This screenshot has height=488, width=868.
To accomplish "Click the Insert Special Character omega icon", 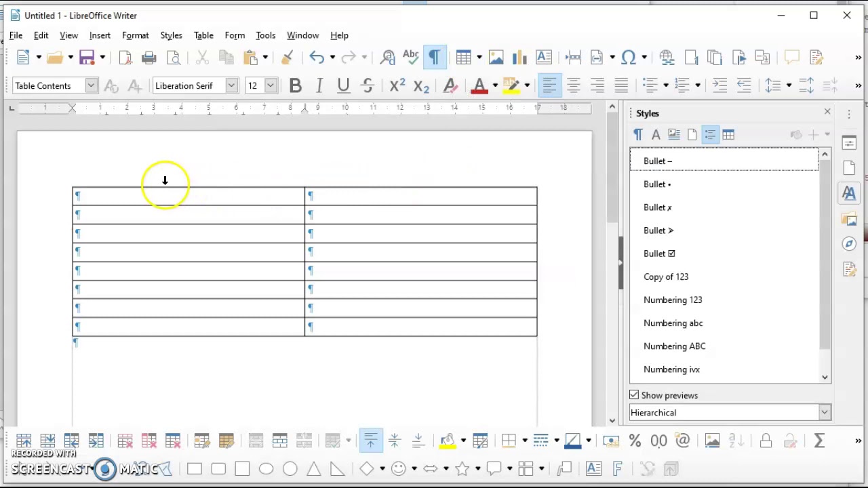I will [628, 58].
